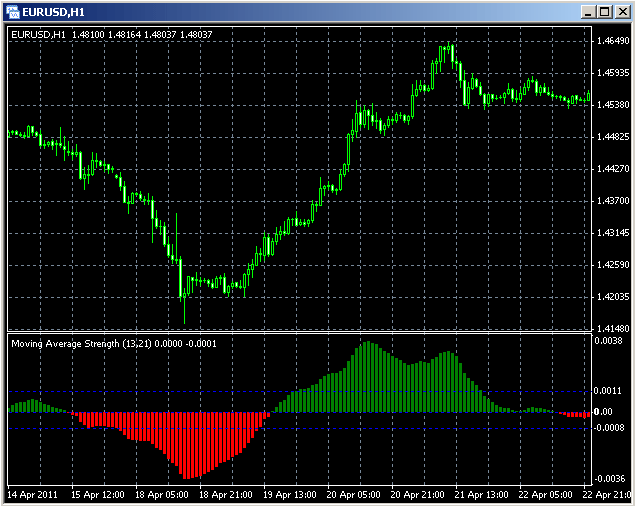Click the EURUSD,H1 price info label in chart

coord(111,35)
